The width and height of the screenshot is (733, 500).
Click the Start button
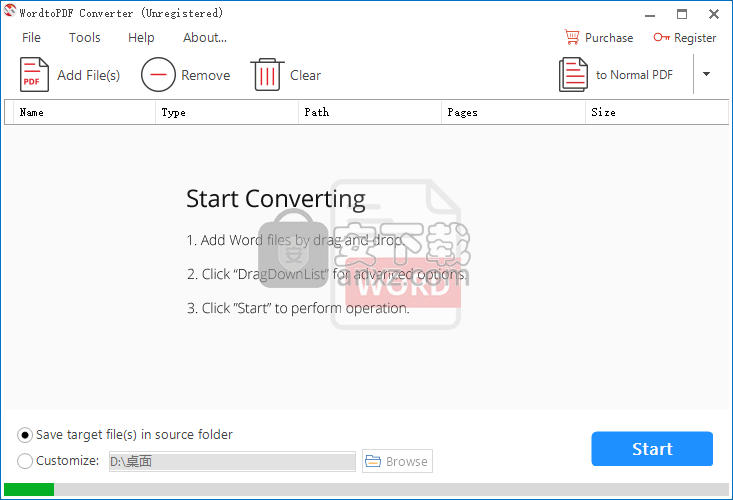click(x=652, y=449)
